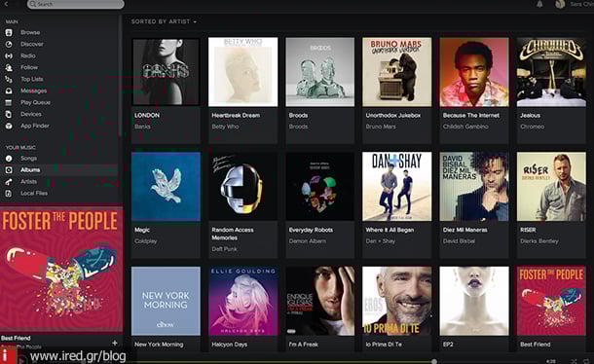This screenshot has width=594, height=364.
Task: Open the Unorthodox Jukebox album cover
Action: pyautogui.click(x=397, y=72)
